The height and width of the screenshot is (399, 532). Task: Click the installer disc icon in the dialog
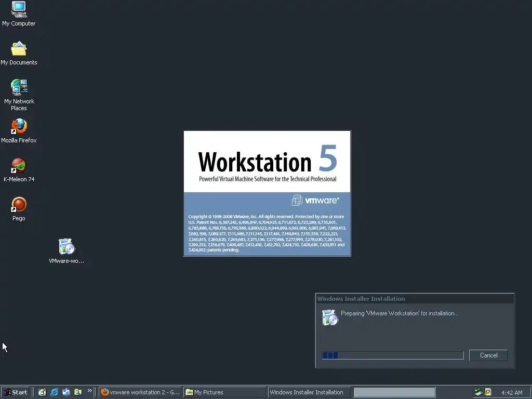pyautogui.click(x=330, y=317)
